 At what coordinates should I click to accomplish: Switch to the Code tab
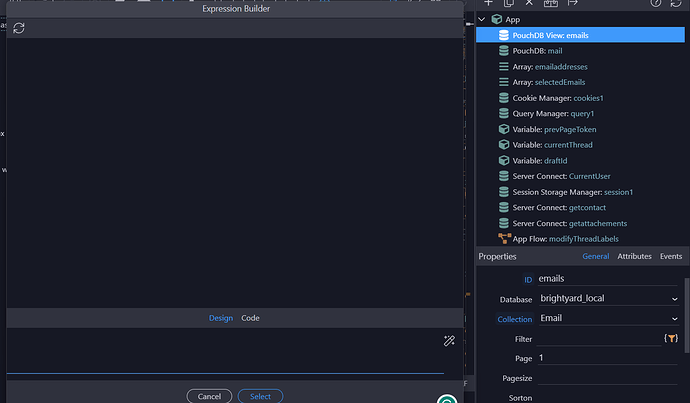[250, 318]
